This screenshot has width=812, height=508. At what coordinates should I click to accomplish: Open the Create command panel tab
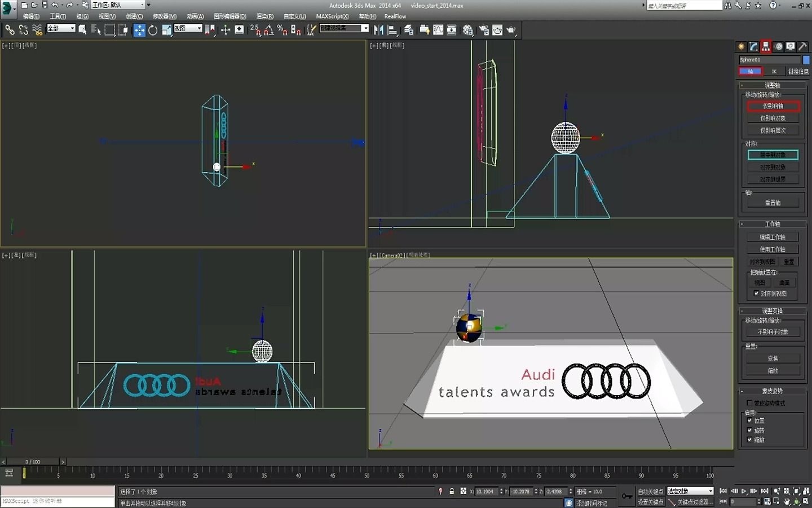tap(742, 46)
